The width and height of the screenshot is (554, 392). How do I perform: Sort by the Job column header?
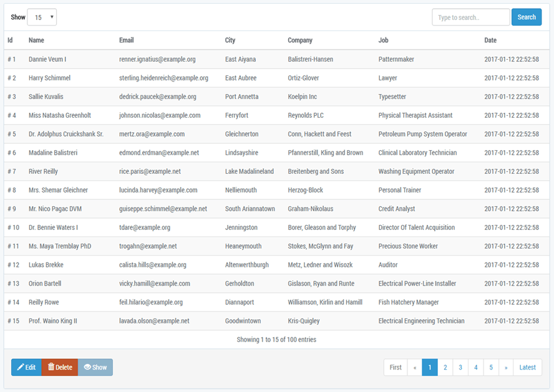(x=383, y=41)
